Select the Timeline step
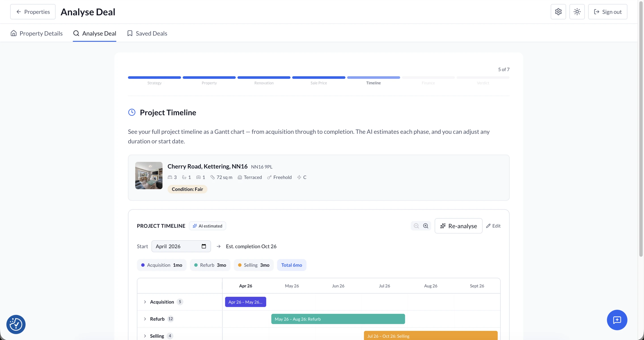The width and height of the screenshot is (644, 340). (x=373, y=81)
